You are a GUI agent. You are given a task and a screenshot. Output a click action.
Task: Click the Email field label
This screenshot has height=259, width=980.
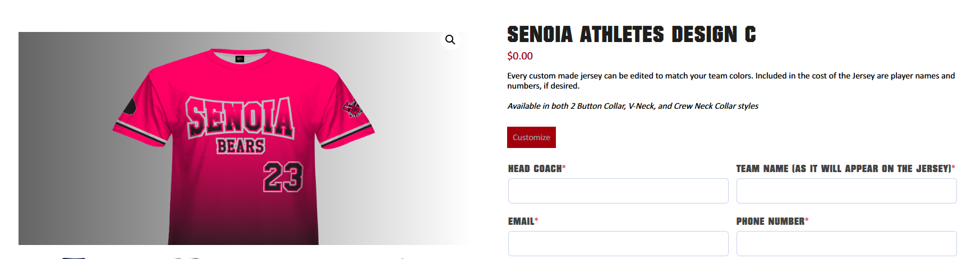pyautogui.click(x=522, y=221)
